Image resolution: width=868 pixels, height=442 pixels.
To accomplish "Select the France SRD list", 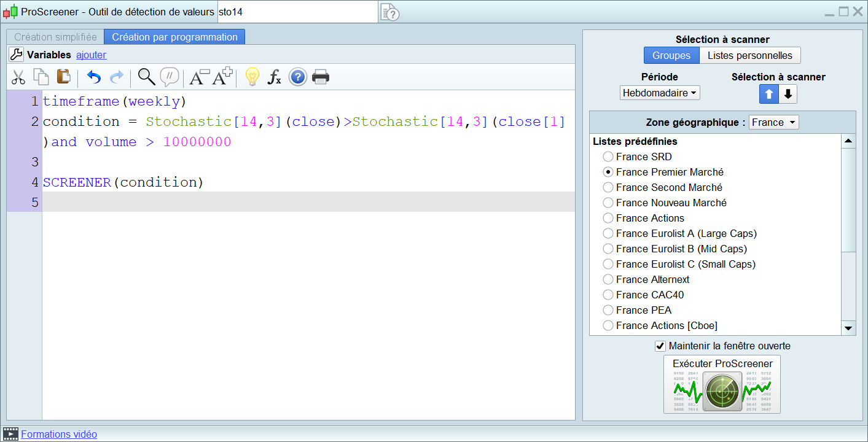I will point(608,157).
